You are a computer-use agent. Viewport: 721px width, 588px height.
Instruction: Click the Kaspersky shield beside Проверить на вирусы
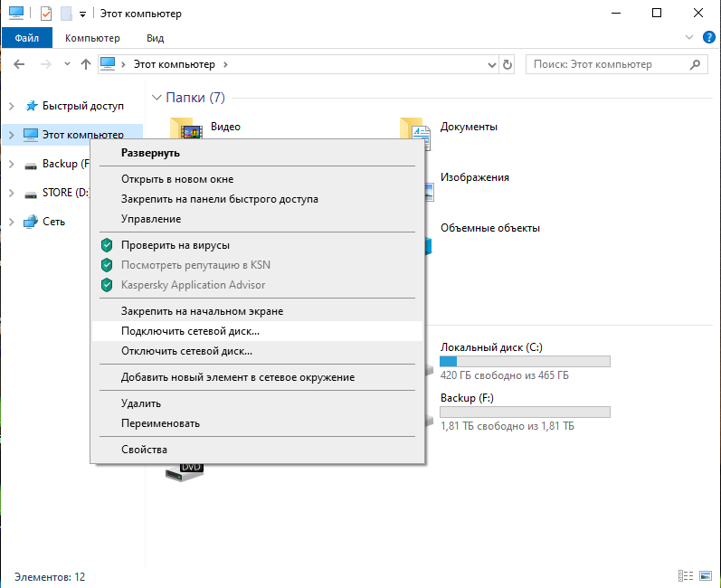107,245
